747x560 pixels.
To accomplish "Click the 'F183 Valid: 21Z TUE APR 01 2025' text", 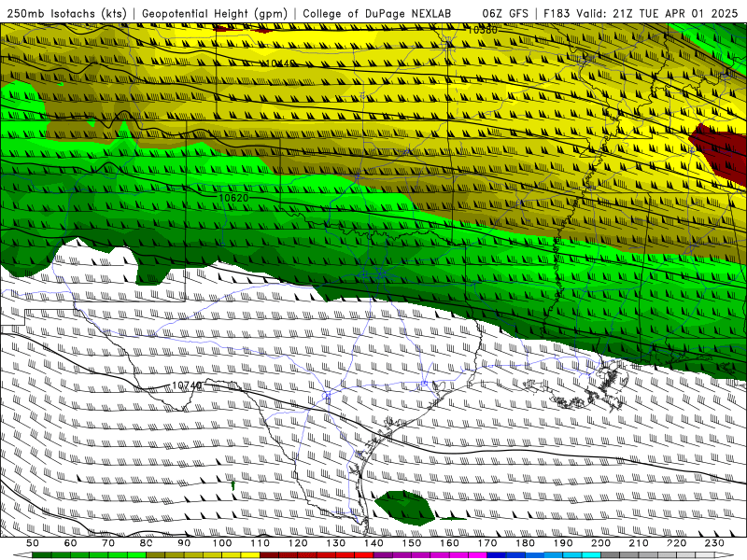I will pos(641,13).
